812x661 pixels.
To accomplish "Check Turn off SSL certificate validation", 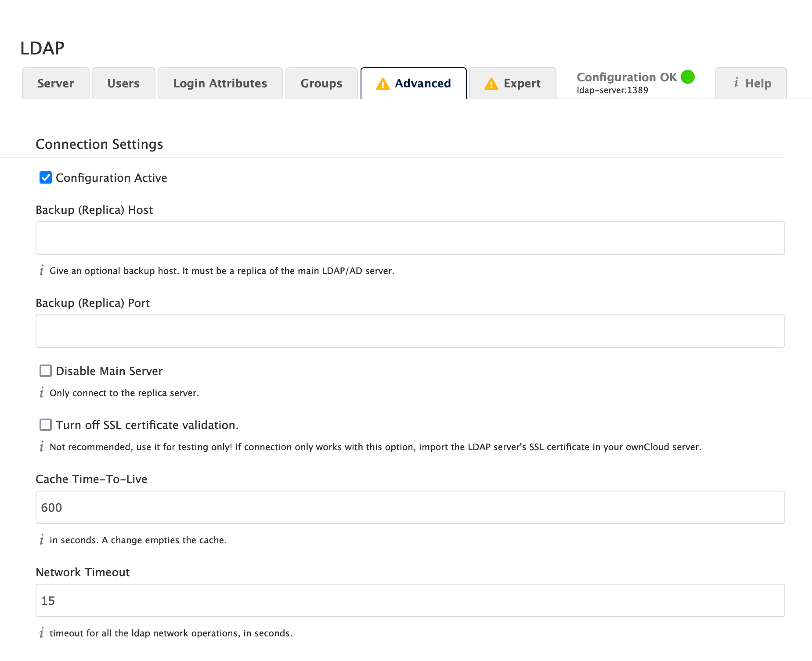I will (45, 425).
